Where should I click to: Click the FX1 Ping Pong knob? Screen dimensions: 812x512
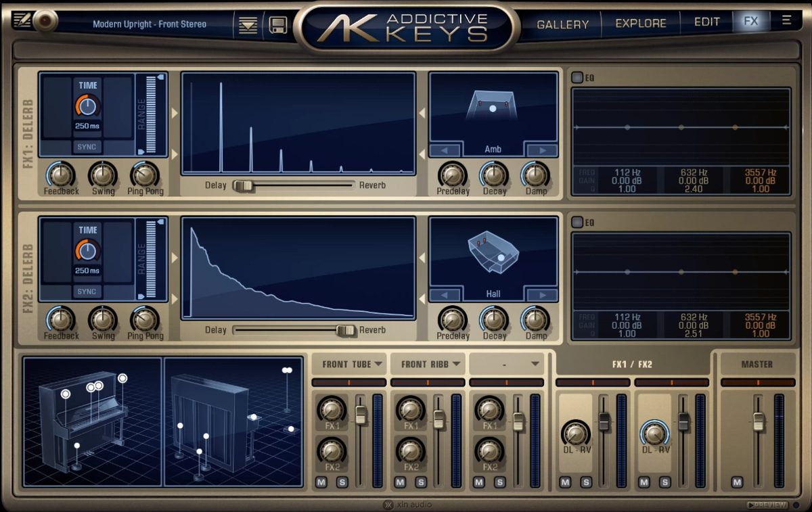point(145,174)
